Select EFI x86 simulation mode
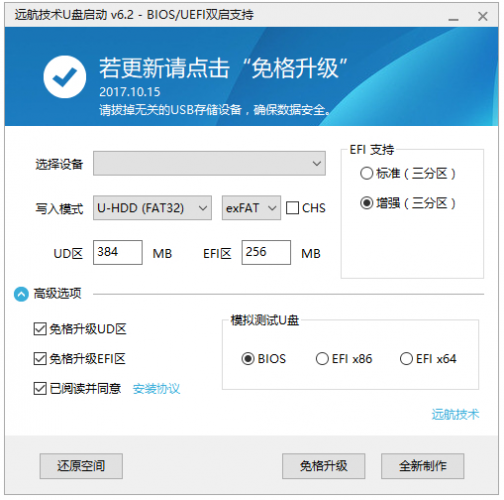The height and width of the screenshot is (500, 504). tap(322, 359)
